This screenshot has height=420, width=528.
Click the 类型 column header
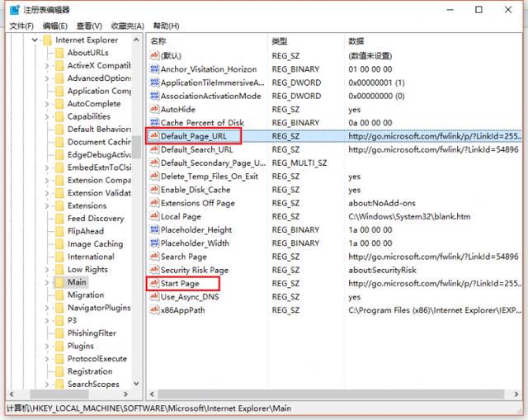coord(280,41)
